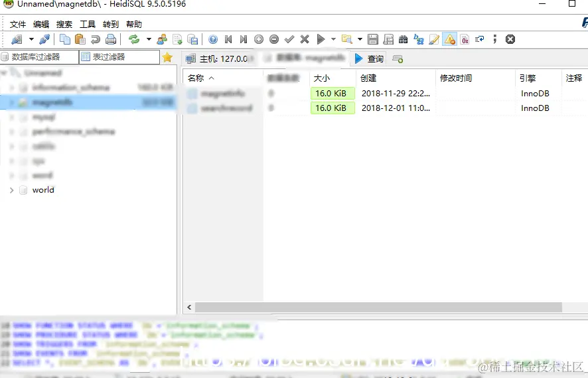Open the session manager connect icon
588x378 pixels.
pyautogui.click(x=17, y=39)
